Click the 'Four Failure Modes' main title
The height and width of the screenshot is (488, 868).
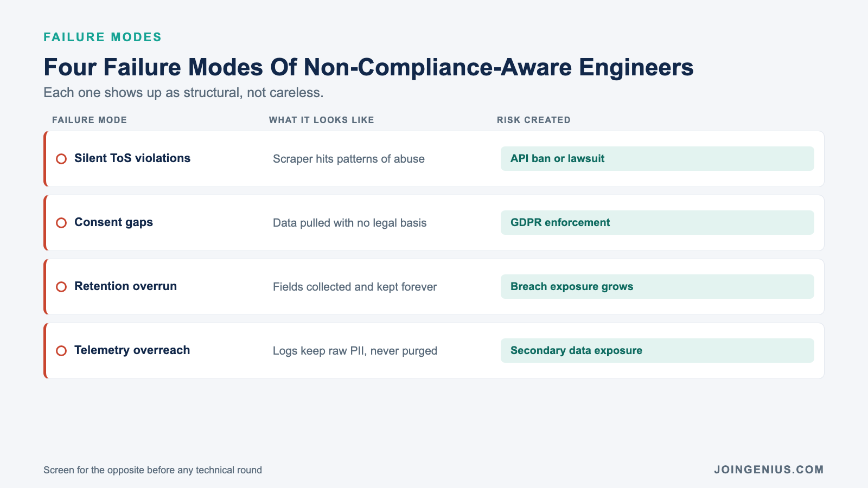pyautogui.click(x=368, y=67)
